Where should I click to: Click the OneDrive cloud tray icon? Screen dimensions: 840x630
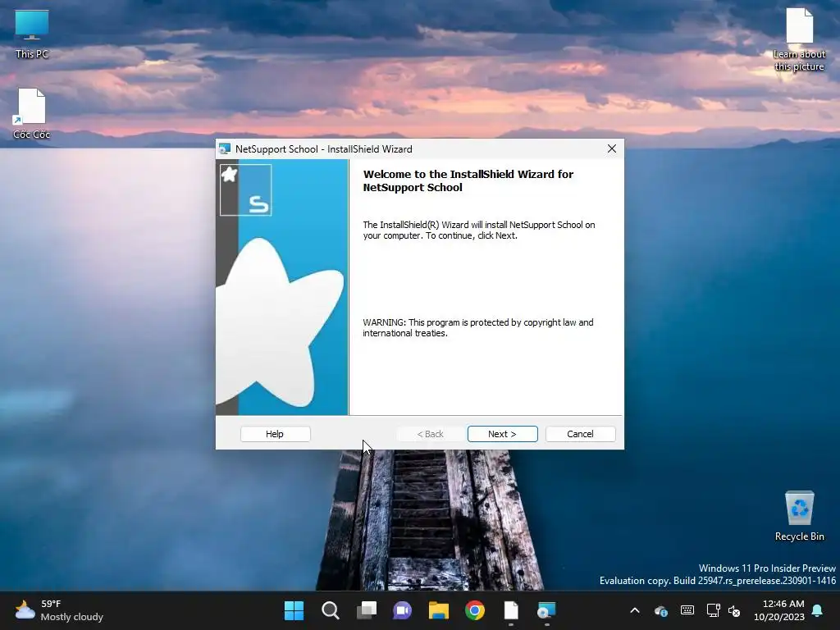[661, 610]
